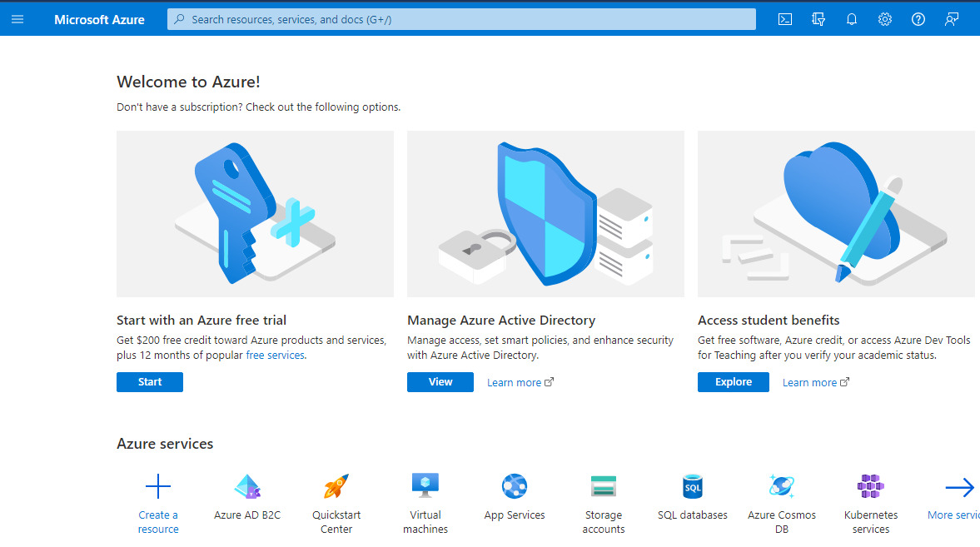Open Learn more link beside View button
This screenshot has height=547, width=980.
tap(520, 383)
